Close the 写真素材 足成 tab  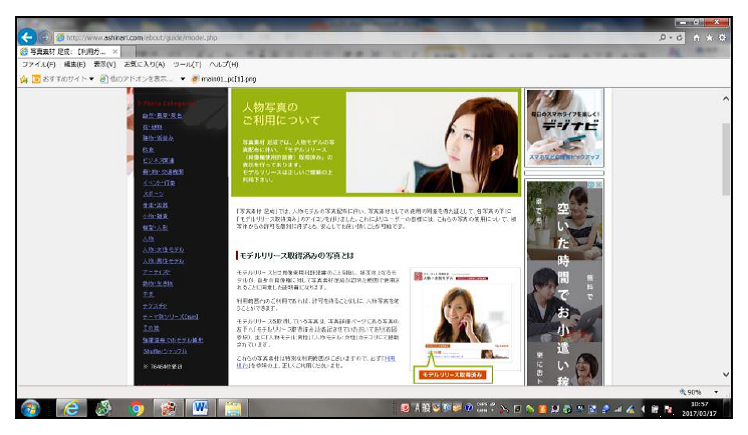point(114,51)
